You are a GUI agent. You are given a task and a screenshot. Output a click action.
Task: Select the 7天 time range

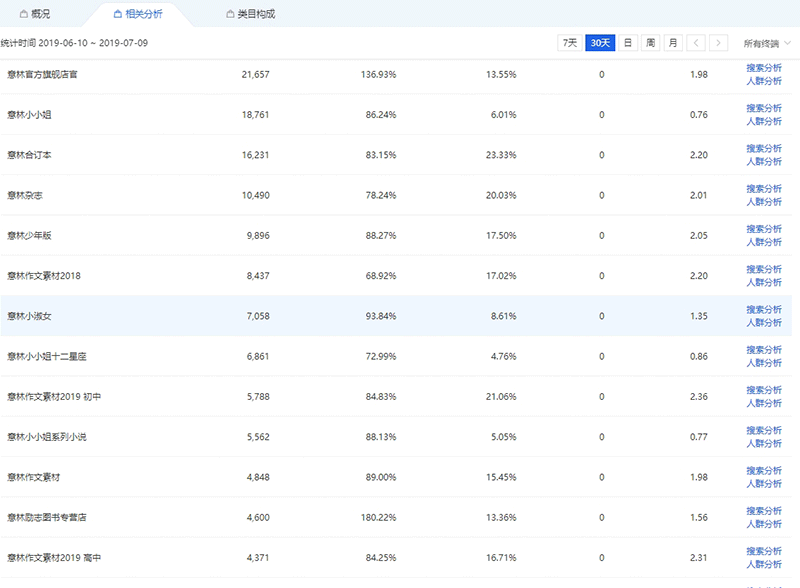point(569,43)
